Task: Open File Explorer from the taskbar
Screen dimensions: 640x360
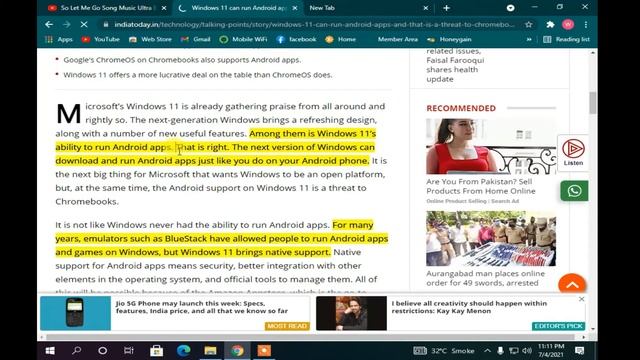Action: pyautogui.click(x=210, y=351)
